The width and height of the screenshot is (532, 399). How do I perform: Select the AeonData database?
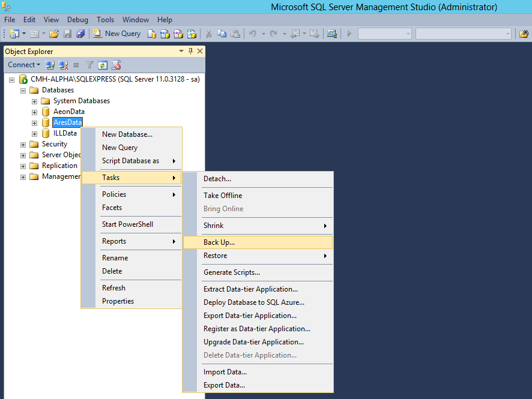click(x=68, y=111)
